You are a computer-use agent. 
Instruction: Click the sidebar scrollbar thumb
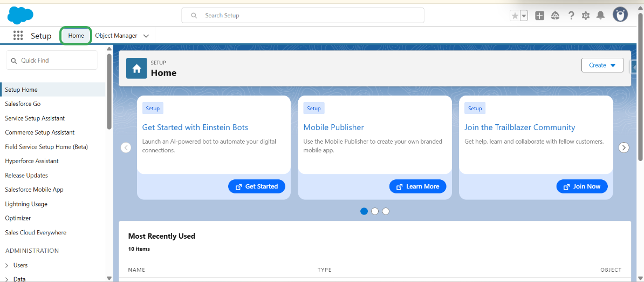pyautogui.click(x=109, y=91)
